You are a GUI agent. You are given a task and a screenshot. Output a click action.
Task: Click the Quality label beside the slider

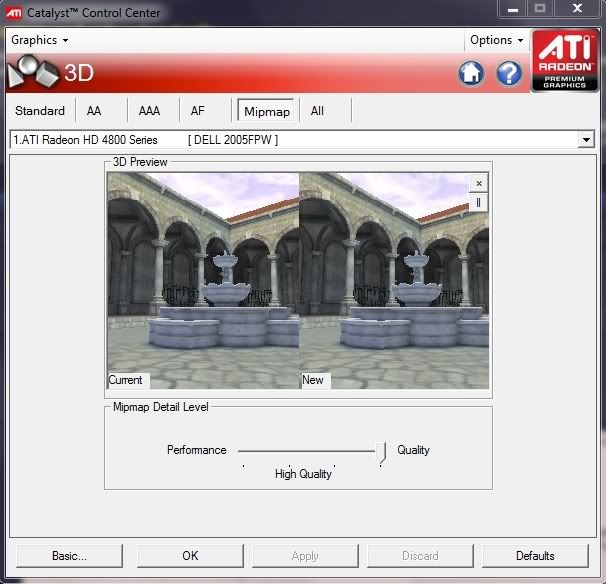[414, 450]
